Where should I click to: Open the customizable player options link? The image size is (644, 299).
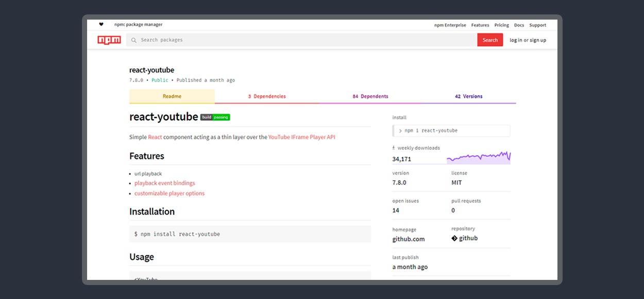[170, 193]
